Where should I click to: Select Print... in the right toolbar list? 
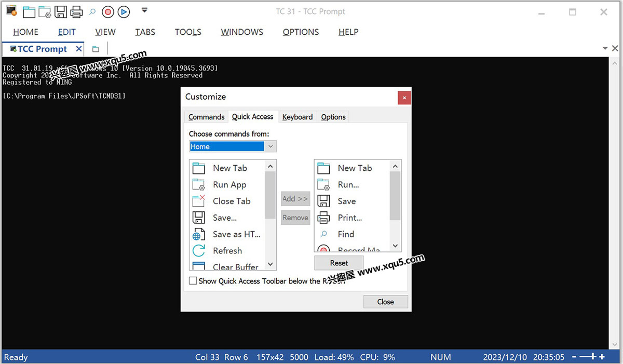(x=352, y=218)
